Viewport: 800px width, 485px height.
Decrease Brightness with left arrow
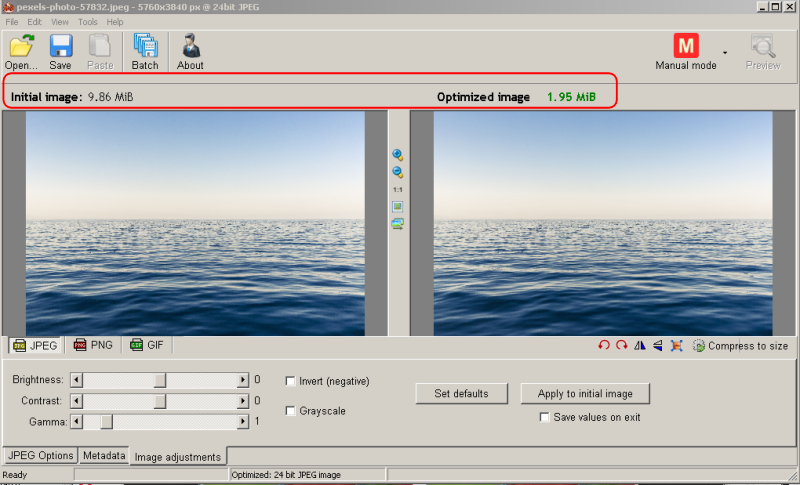pos(77,380)
